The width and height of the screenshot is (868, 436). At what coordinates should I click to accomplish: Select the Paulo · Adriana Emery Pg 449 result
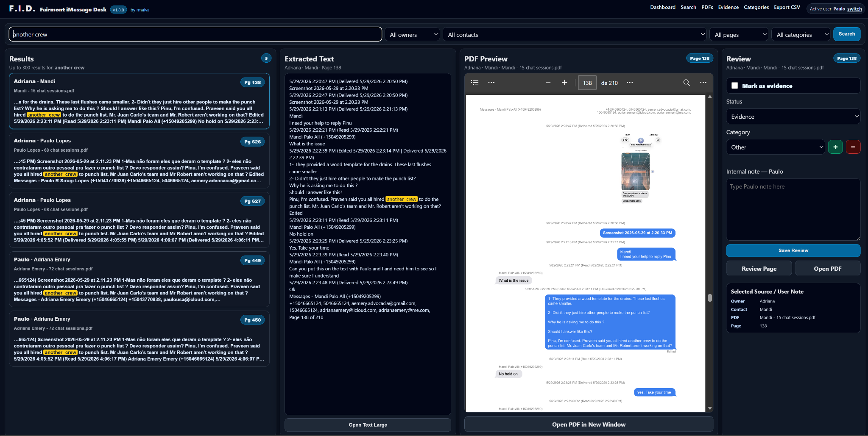(x=139, y=279)
